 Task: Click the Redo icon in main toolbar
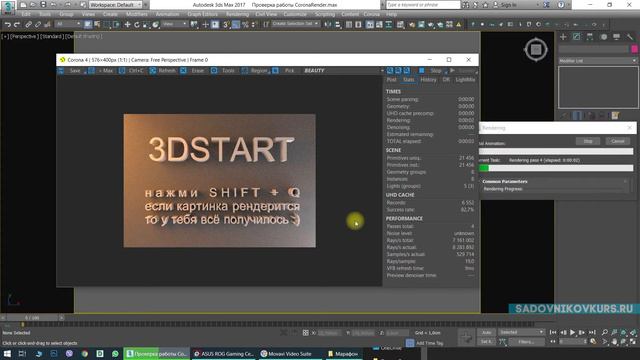click(17, 24)
